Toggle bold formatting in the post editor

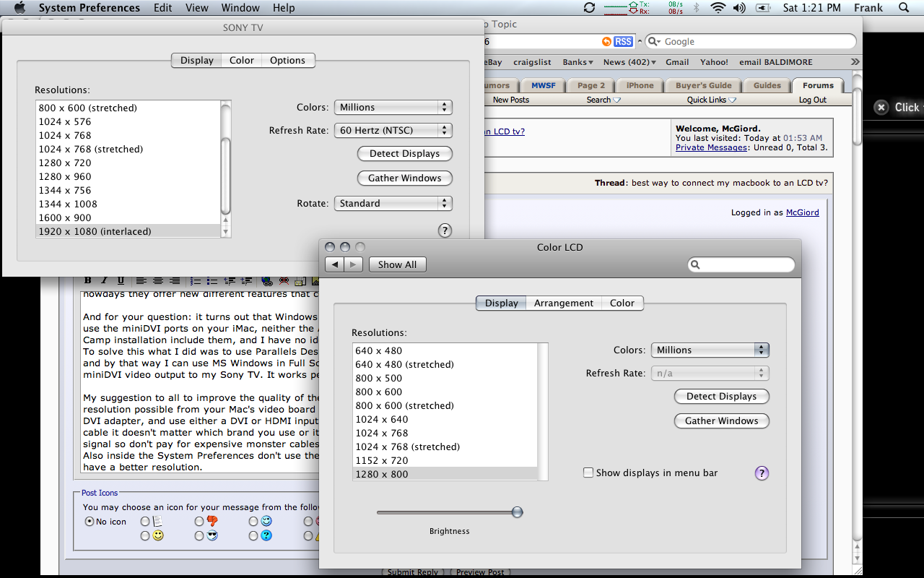pyautogui.click(x=88, y=280)
